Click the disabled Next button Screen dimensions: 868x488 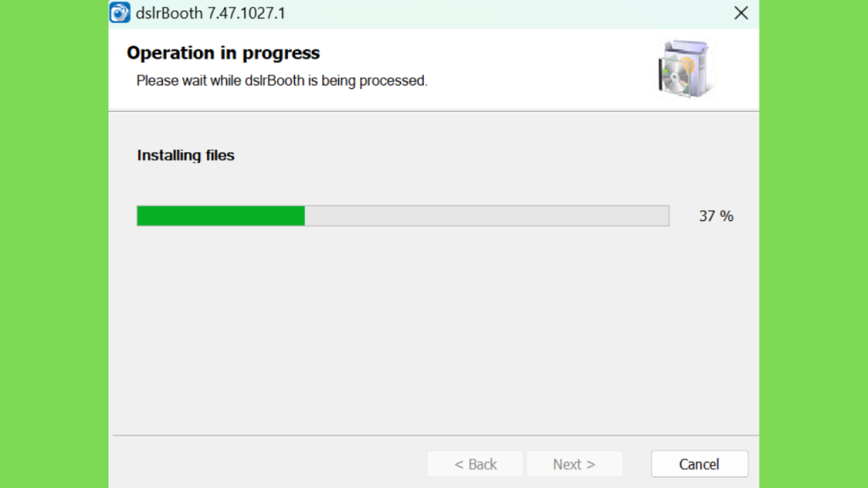point(574,463)
